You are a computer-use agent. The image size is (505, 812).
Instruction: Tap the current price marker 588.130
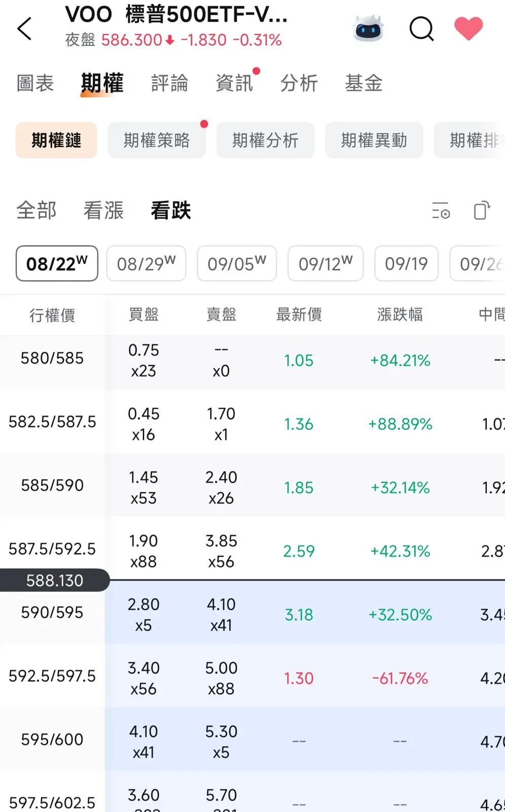coord(54,580)
